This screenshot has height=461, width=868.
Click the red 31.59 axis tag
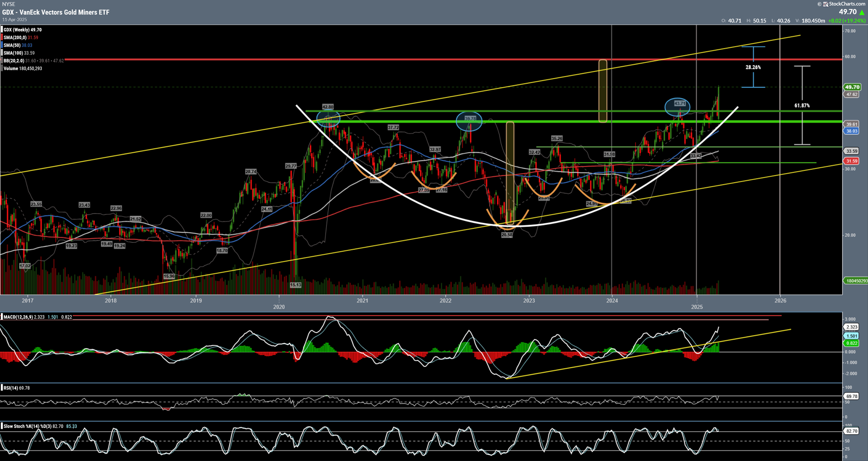pyautogui.click(x=852, y=161)
